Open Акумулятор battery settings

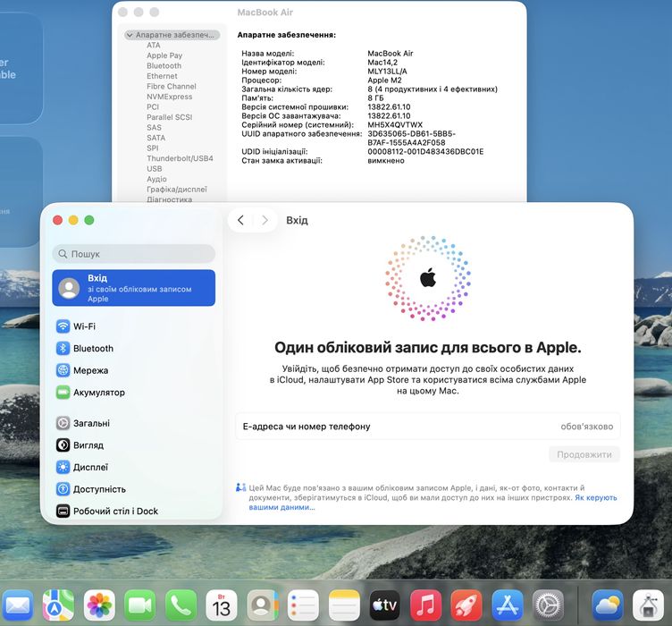[x=134, y=393]
